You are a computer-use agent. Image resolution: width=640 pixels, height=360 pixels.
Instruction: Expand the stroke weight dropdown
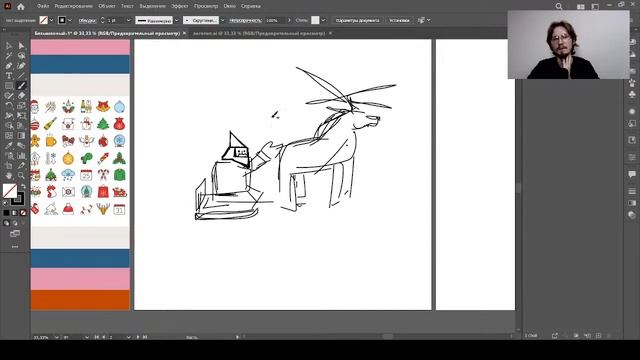click(129, 20)
